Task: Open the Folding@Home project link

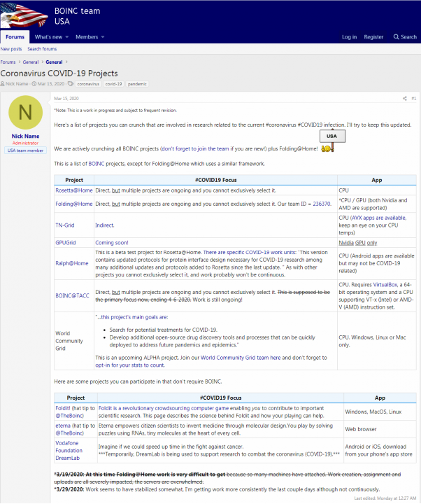Action: [74, 204]
